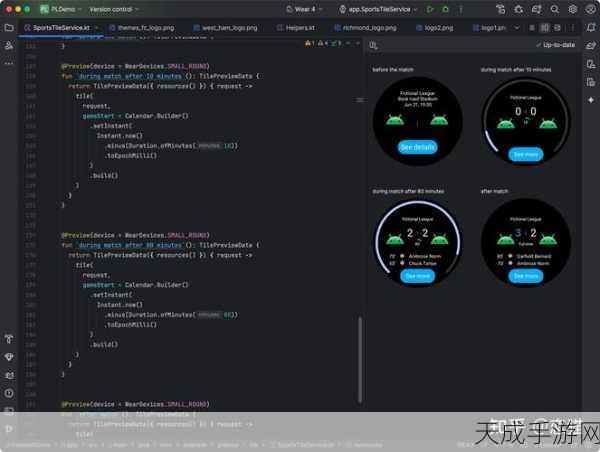
Task: Click sync tool icon left of the bug icon in toolbar
Action: [x=500, y=9]
